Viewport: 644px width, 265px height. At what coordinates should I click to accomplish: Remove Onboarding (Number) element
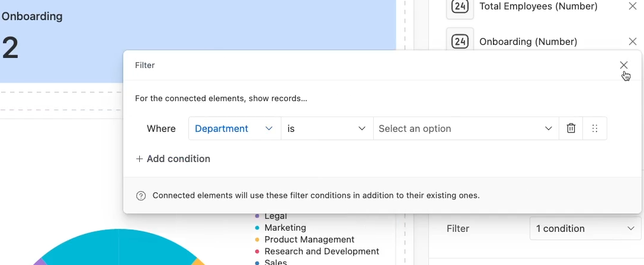pos(633,41)
